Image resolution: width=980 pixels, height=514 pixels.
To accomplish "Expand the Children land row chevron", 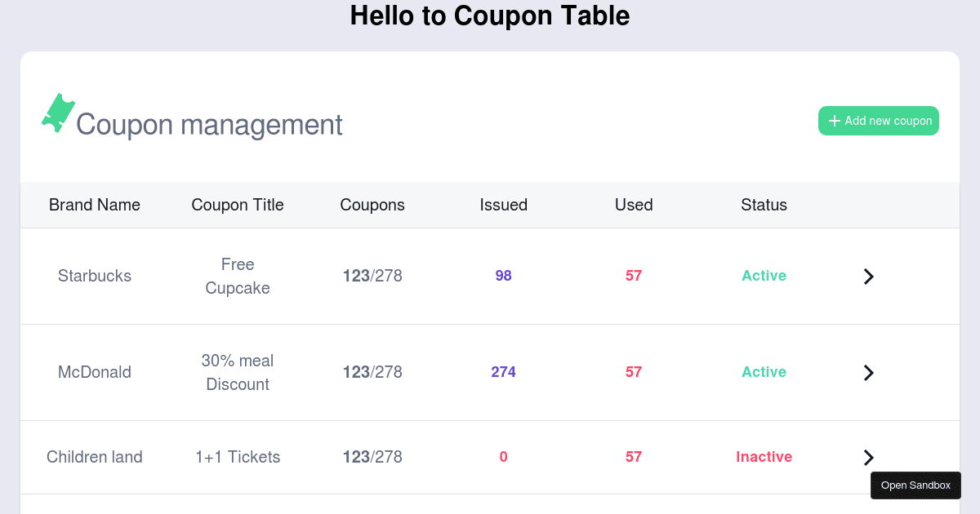I will pyautogui.click(x=868, y=458).
